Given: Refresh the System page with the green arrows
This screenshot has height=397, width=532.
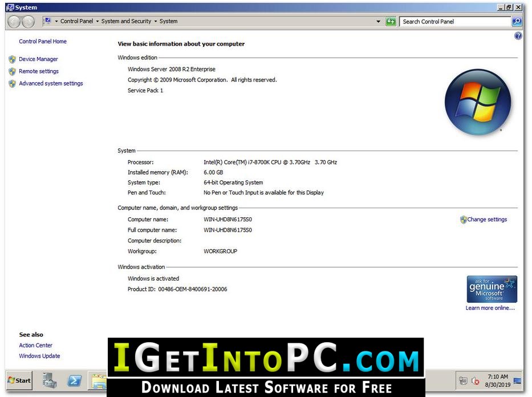Looking at the screenshot, I should [391, 22].
